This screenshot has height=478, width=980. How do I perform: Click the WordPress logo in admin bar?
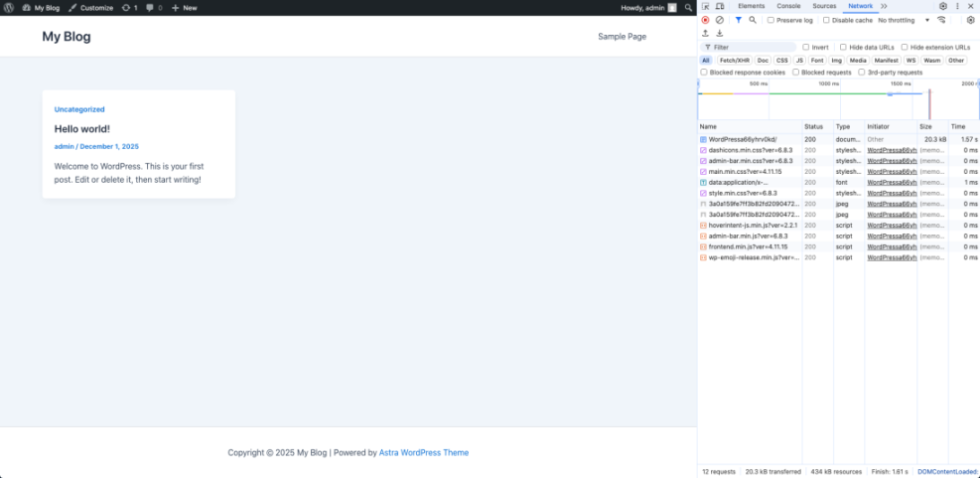point(9,8)
